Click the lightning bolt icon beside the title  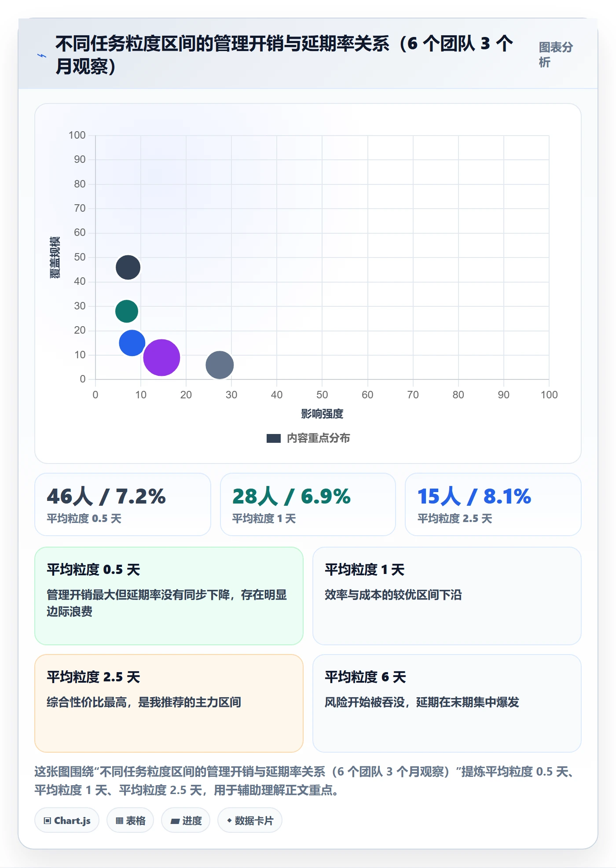pyautogui.click(x=42, y=55)
